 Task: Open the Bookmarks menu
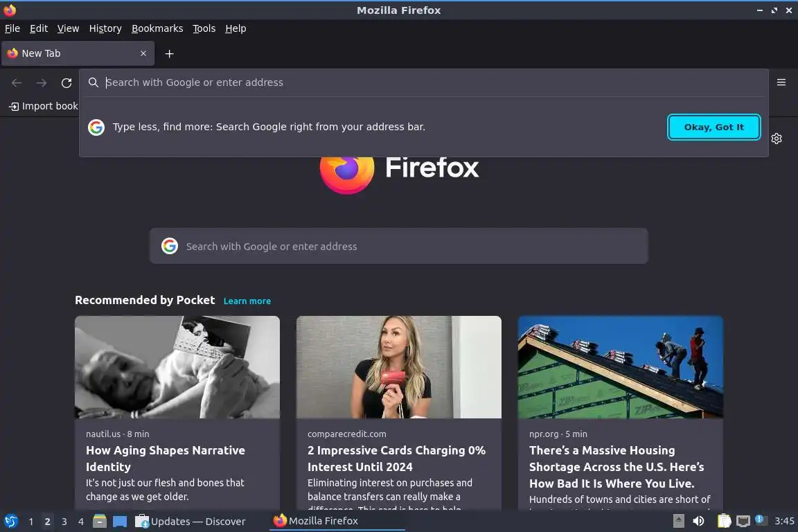[157, 28]
